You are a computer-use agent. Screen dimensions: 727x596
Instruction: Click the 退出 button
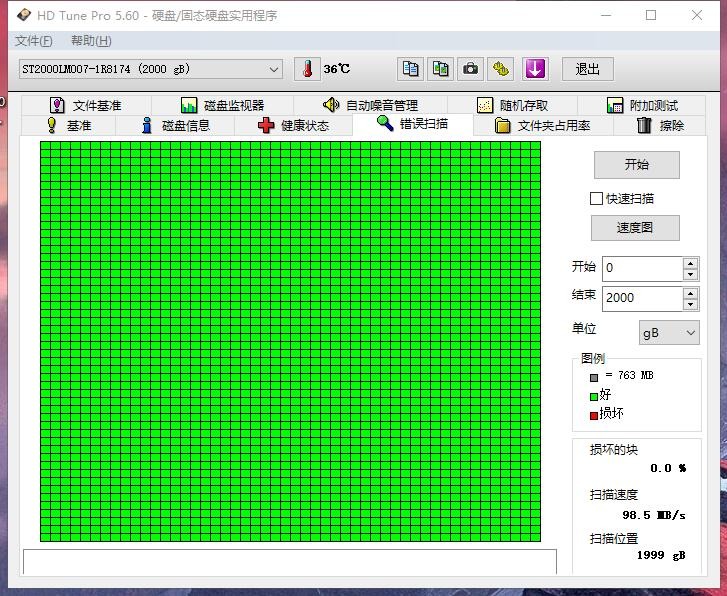587,69
